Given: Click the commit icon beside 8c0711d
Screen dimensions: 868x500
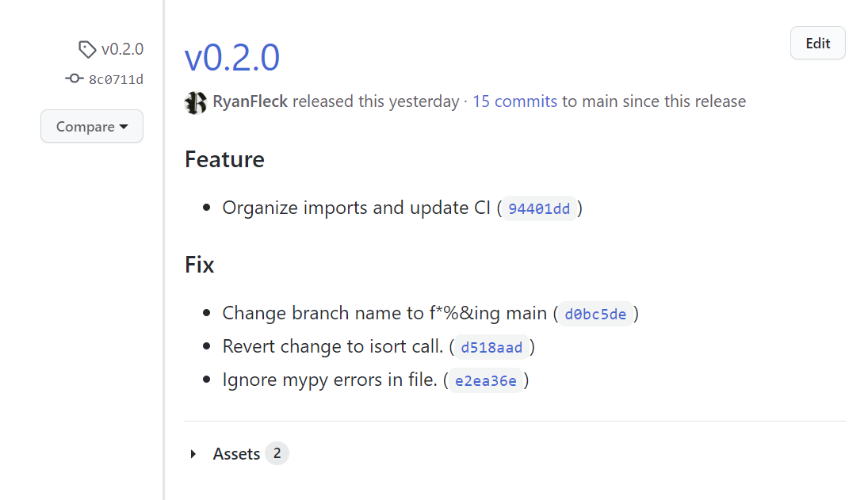Looking at the screenshot, I should 74,78.
